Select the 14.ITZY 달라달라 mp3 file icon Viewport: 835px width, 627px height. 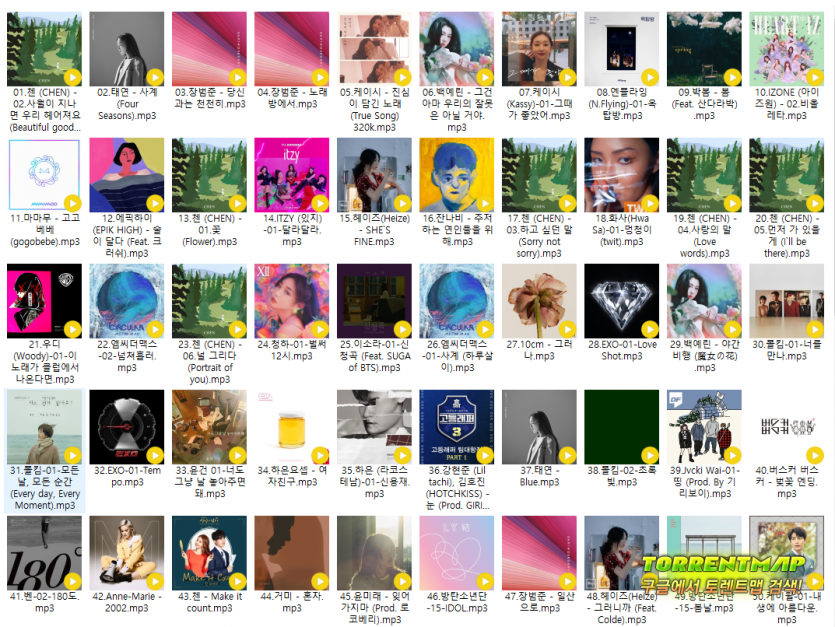click(x=291, y=175)
